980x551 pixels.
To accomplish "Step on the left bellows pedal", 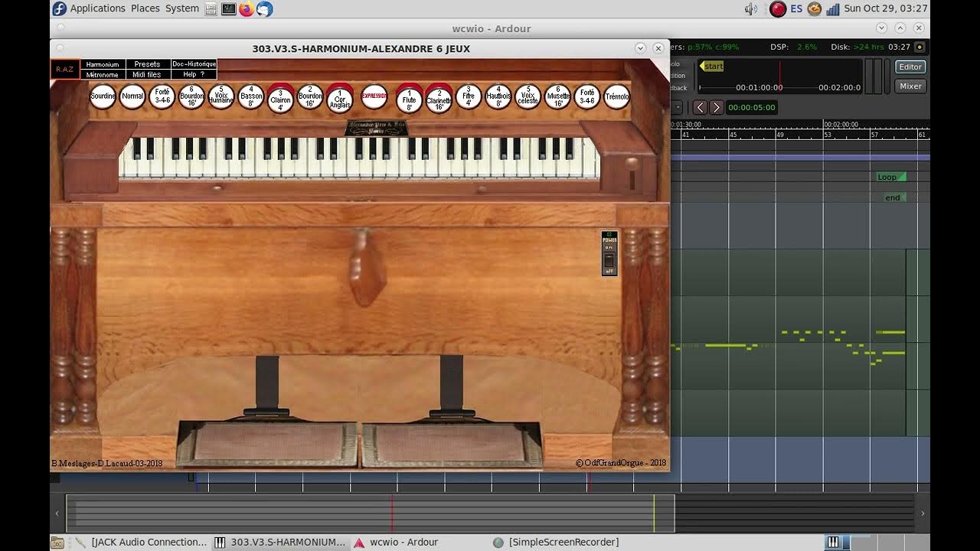I will [x=267, y=445].
